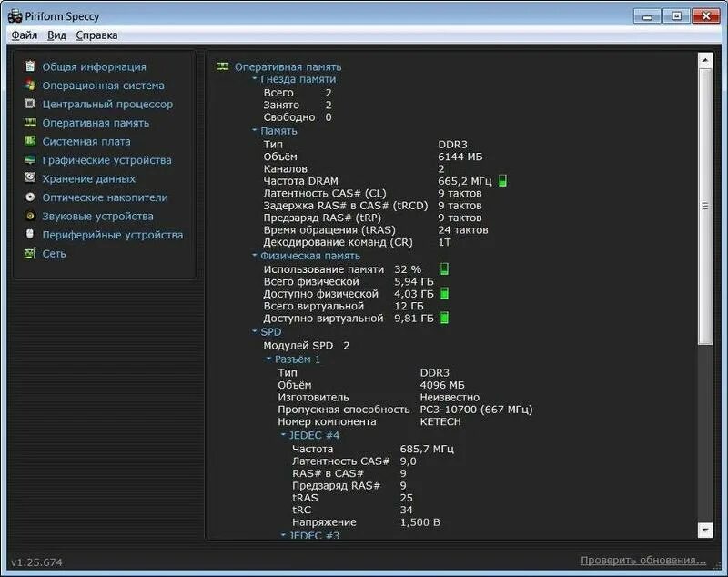Image resolution: width=728 pixels, height=577 pixels.
Task: Click the Центральный процессор chip icon
Action: pyautogui.click(x=30, y=104)
